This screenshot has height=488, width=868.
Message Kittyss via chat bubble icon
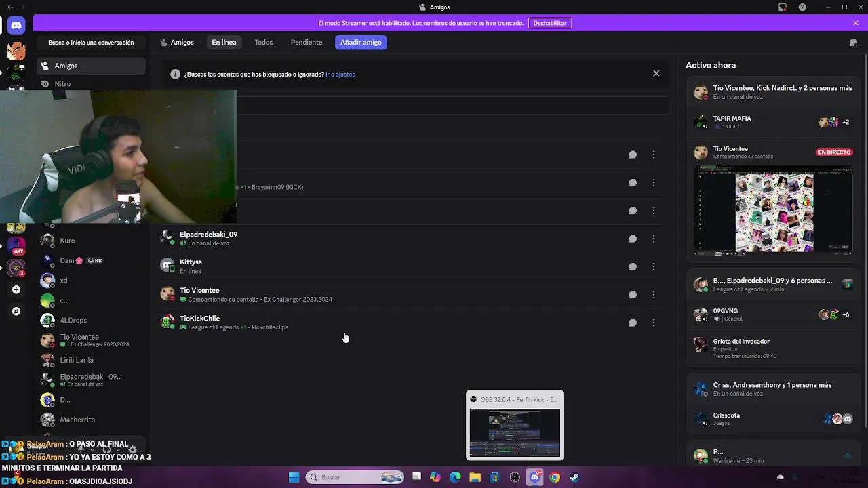point(633,266)
